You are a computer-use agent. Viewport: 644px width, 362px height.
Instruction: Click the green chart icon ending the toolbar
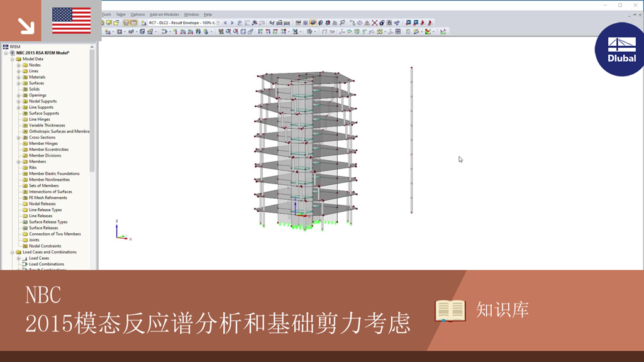pos(443,31)
